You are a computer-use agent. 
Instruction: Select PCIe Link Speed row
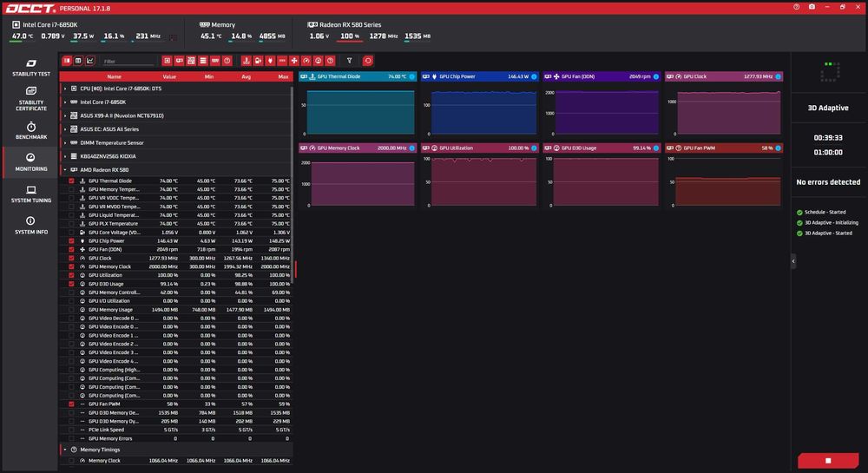(x=176, y=430)
